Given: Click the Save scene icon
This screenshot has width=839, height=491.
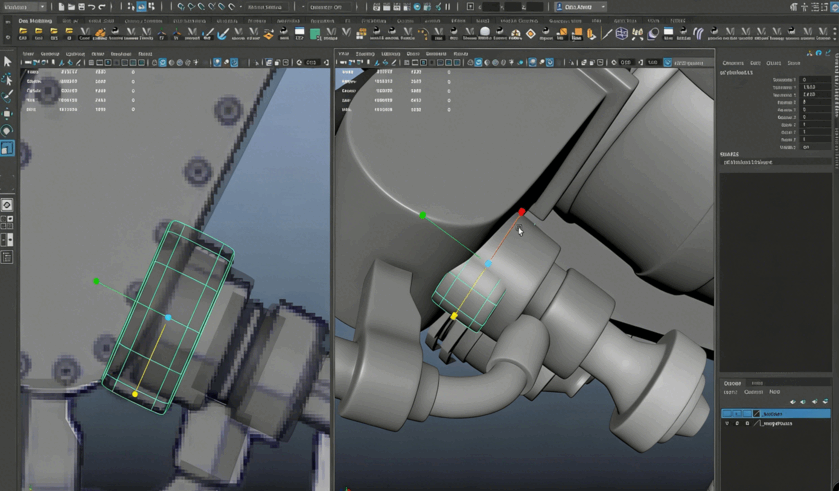Looking at the screenshot, I should coord(81,7).
